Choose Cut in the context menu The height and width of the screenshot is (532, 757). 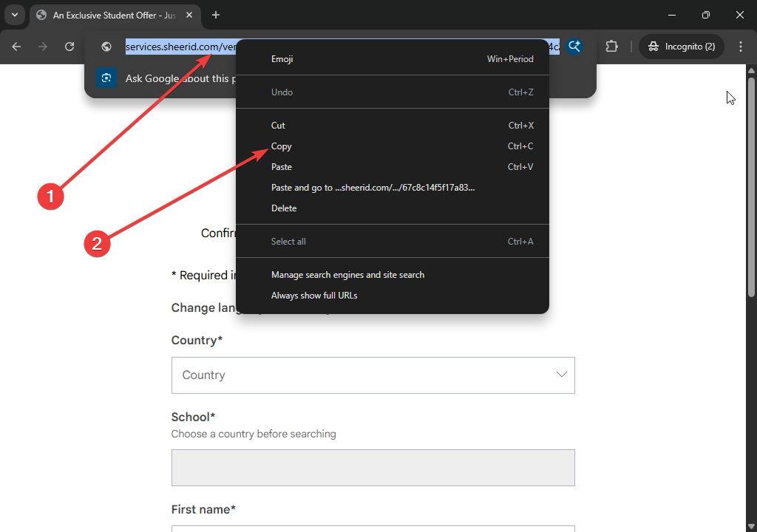coord(278,126)
